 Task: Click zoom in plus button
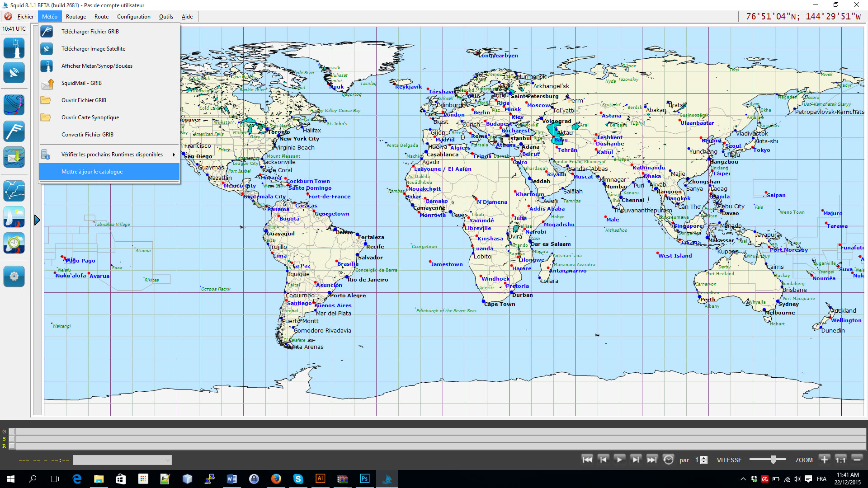824,460
